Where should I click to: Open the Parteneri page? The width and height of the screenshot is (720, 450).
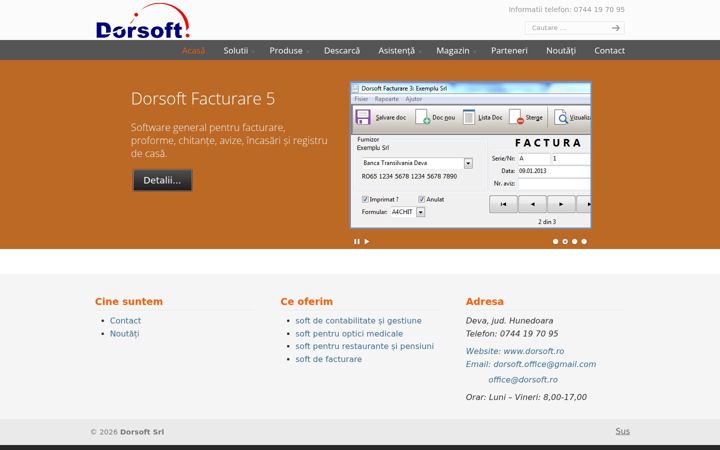[x=509, y=51]
